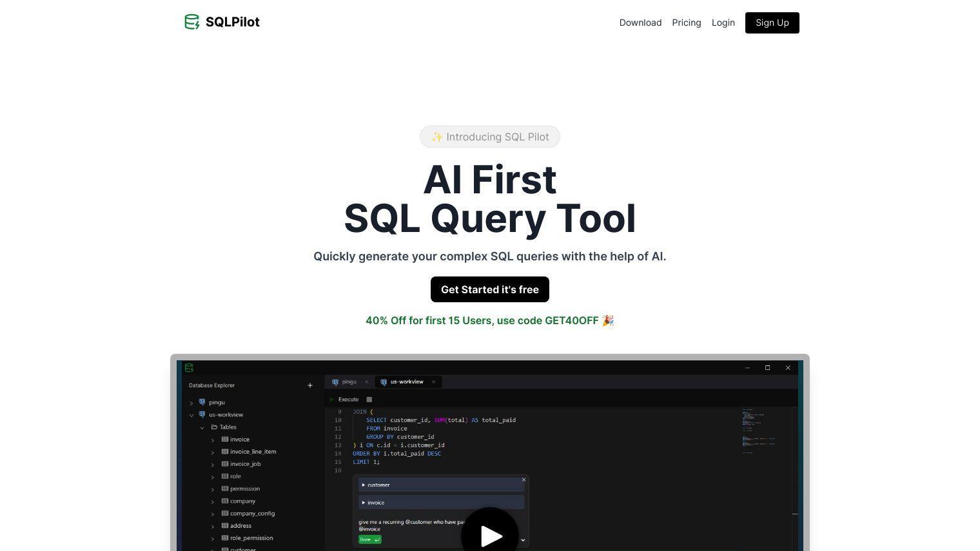This screenshot has width=980, height=551.
Task: Click the LIMIT 1; code line
Action: [366, 462]
